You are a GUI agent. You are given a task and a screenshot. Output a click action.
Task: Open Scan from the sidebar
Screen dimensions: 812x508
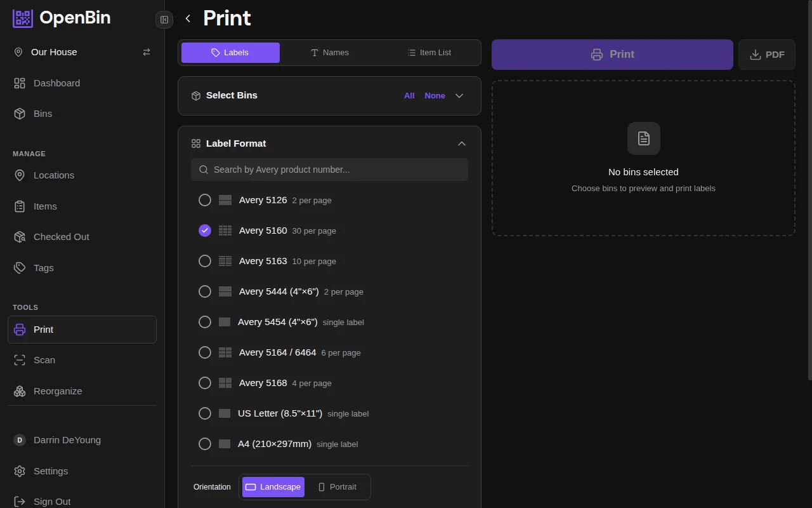click(44, 360)
